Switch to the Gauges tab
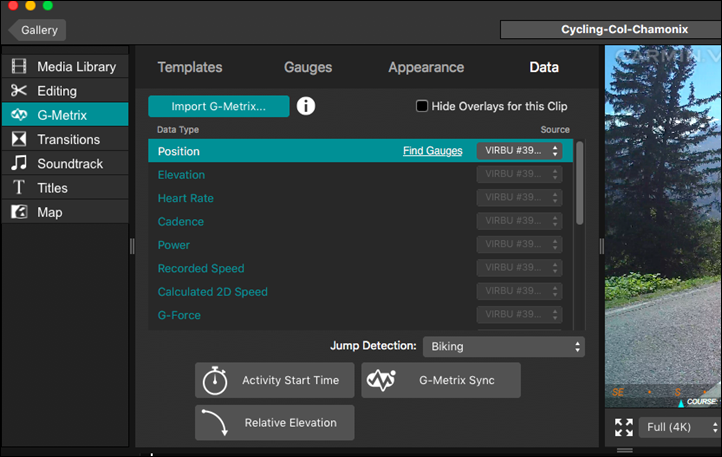This screenshot has height=457, width=722. point(309,67)
